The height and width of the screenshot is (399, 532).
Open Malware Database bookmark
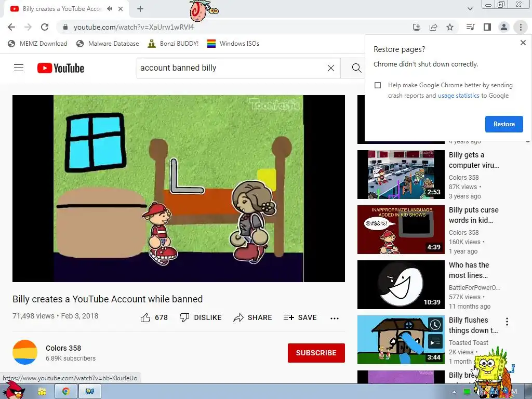[x=108, y=44]
